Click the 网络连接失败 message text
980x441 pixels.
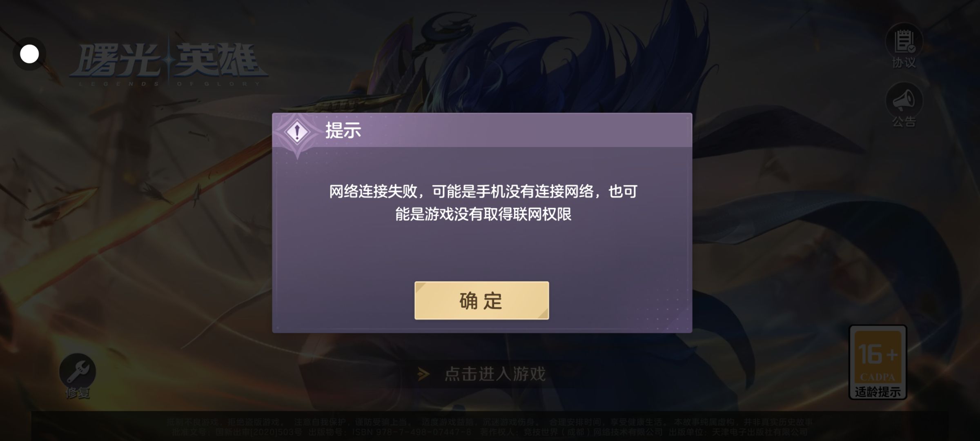(483, 203)
